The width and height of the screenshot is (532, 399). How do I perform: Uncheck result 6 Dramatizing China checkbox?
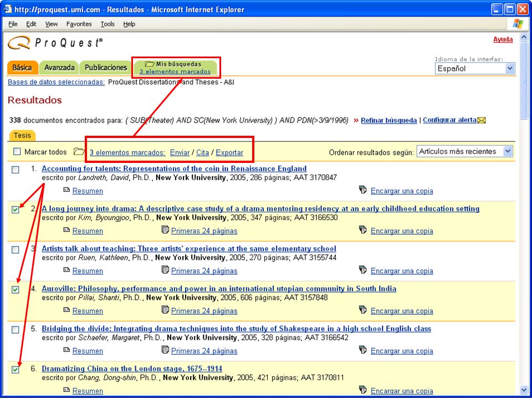(16, 370)
